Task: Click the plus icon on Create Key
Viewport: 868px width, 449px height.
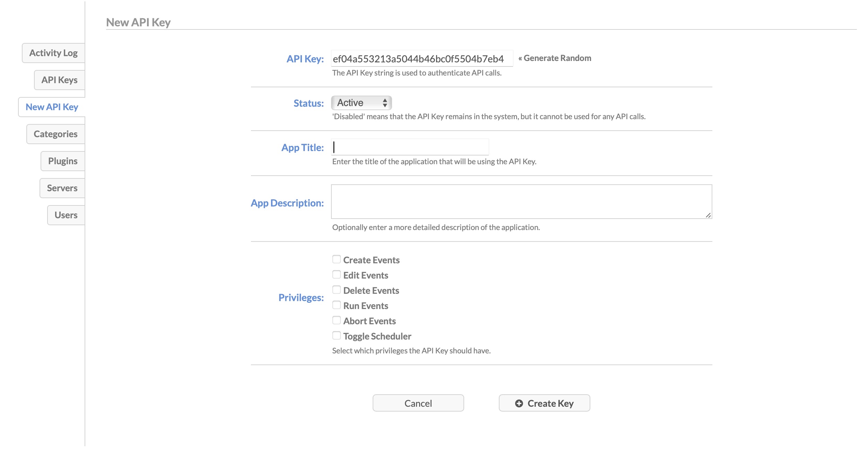Action: point(519,403)
